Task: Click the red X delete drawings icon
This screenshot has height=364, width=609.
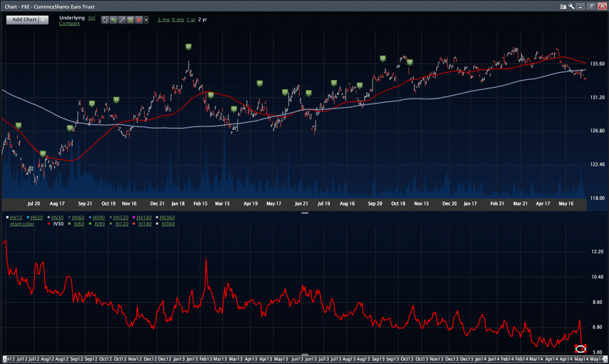Action: (x=138, y=20)
